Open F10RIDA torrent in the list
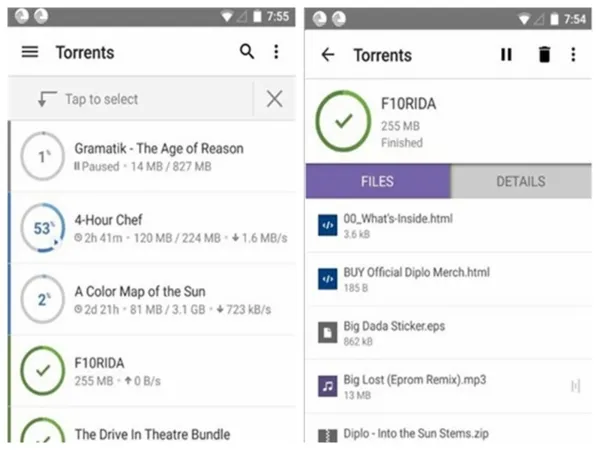600x450 pixels. pos(152,370)
